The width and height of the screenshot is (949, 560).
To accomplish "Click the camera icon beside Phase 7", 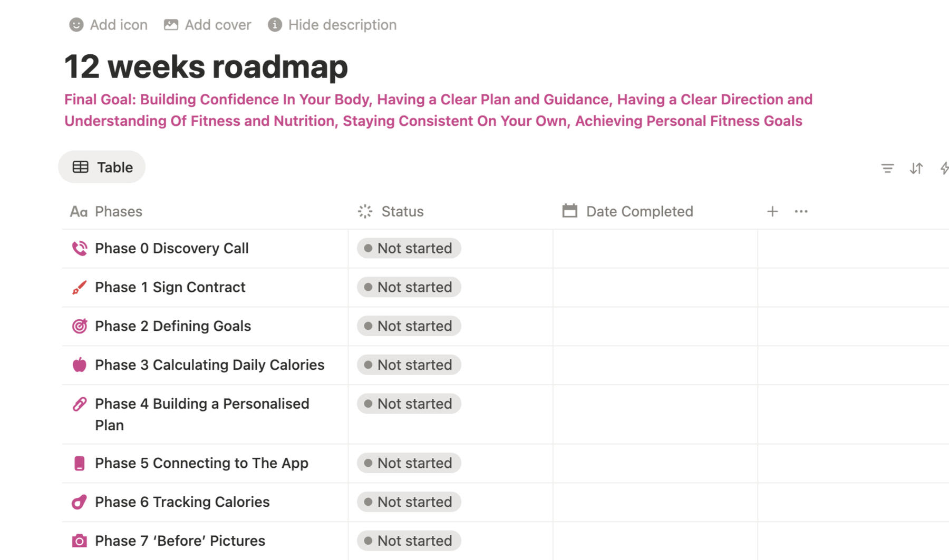I will [x=79, y=541].
